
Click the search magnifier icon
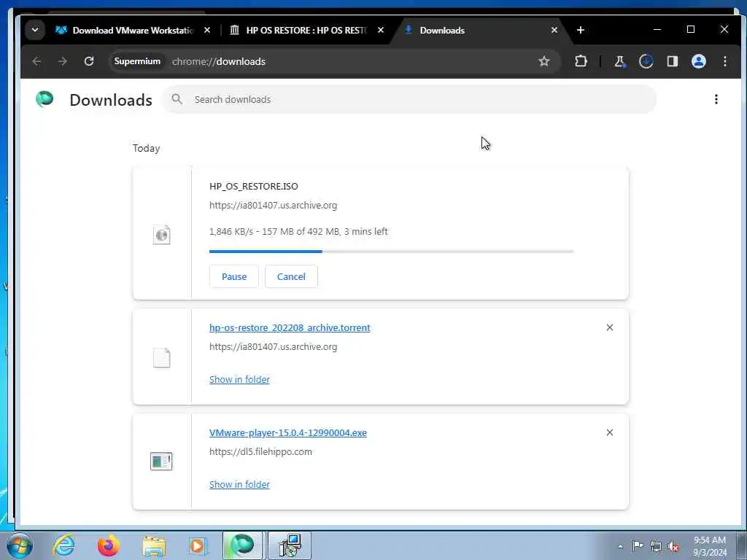pyautogui.click(x=177, y=99)
